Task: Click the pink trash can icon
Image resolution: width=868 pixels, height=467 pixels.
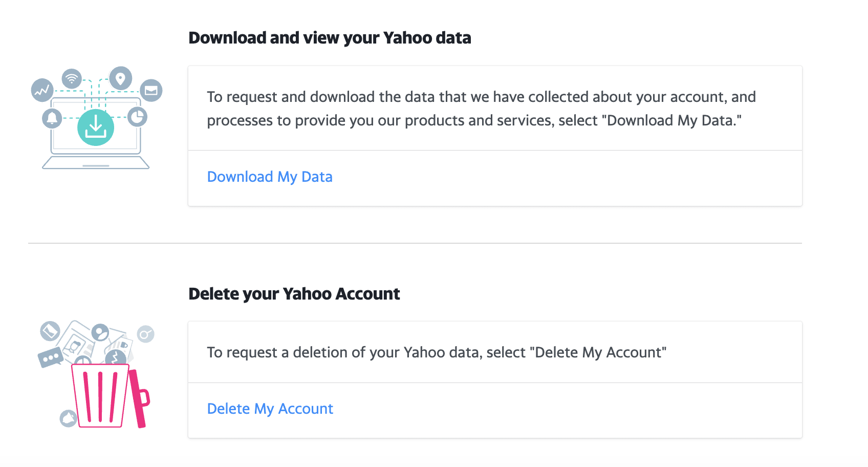Action: click(x=100, y=396)
